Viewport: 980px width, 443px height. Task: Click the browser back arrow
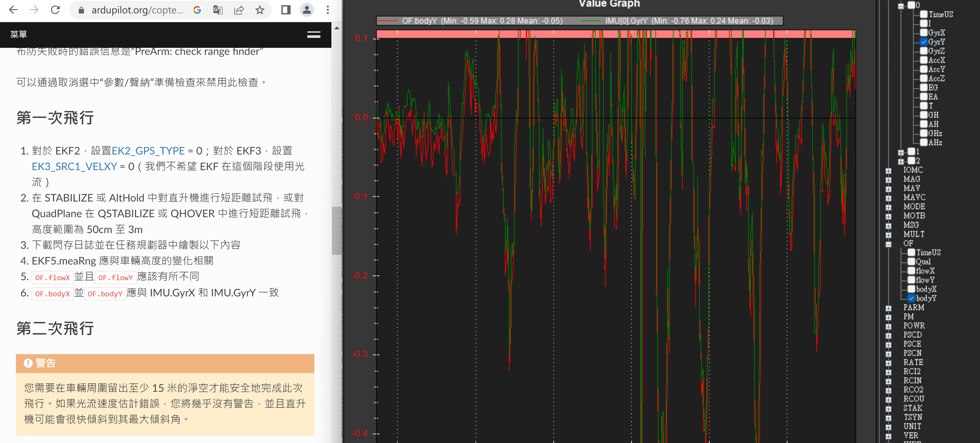[13, 10]
